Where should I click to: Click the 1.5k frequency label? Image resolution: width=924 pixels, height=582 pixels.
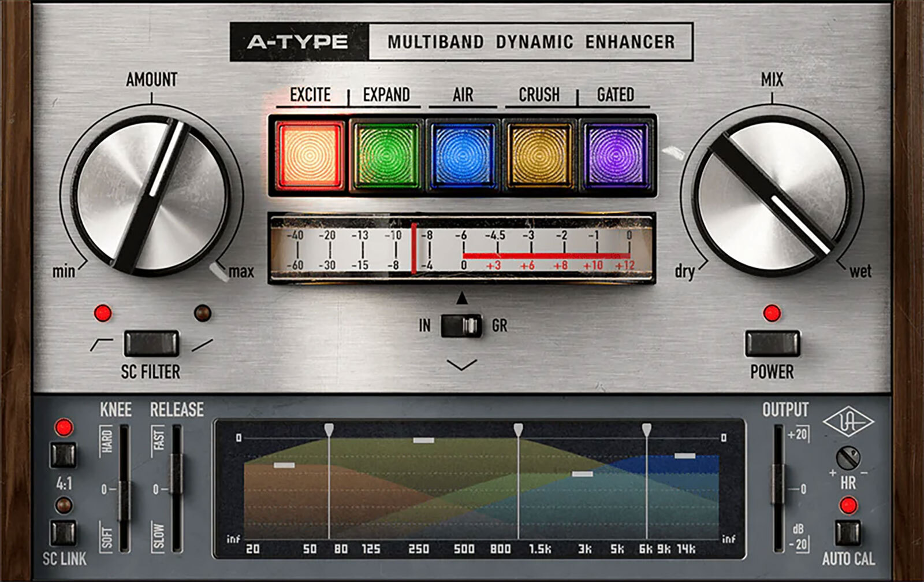pos(540,548)
